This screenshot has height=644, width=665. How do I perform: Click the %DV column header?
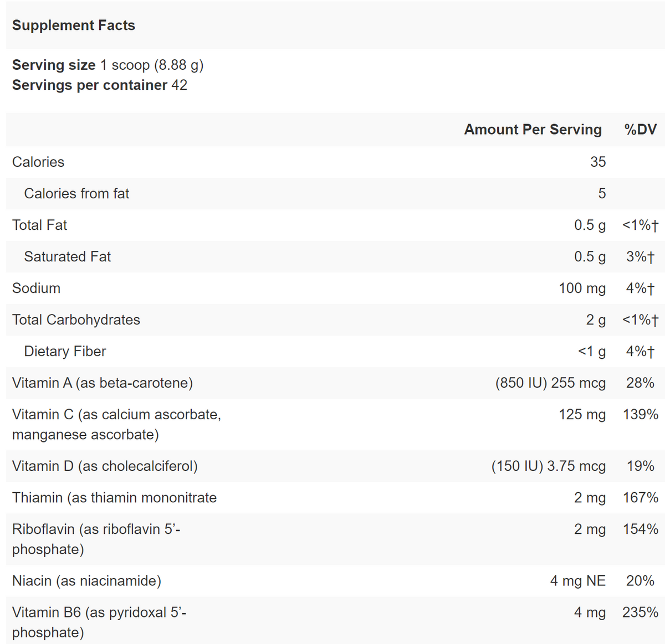[x=640, y=130]
